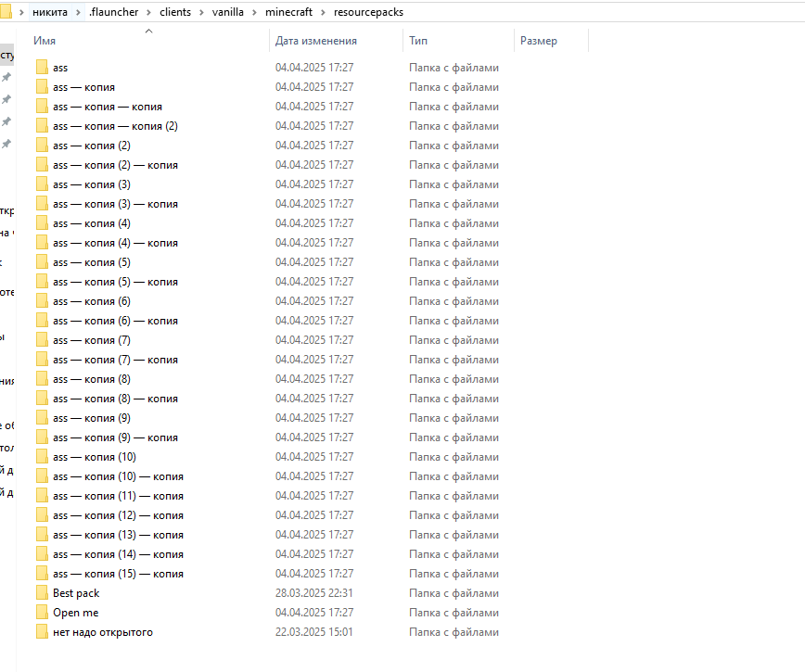The height and width of the screenshot is (672, 805).
Task: Click folder icon beside "ass — копия (10)"
Action: 42,457
